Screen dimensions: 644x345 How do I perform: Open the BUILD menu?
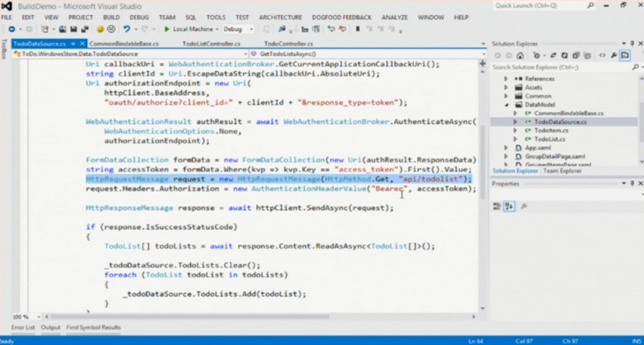pyautogui.click(x=111, y=17)
